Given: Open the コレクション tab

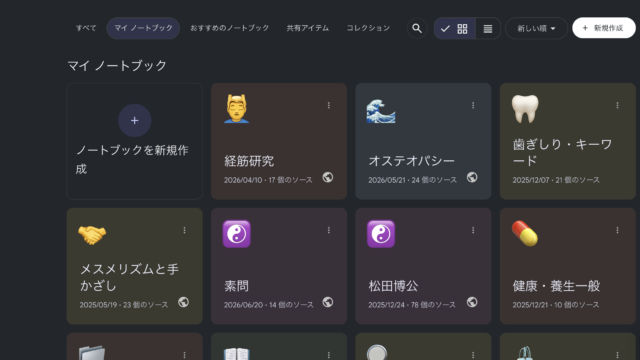Looking at the screenshot, I should (368, 28).
